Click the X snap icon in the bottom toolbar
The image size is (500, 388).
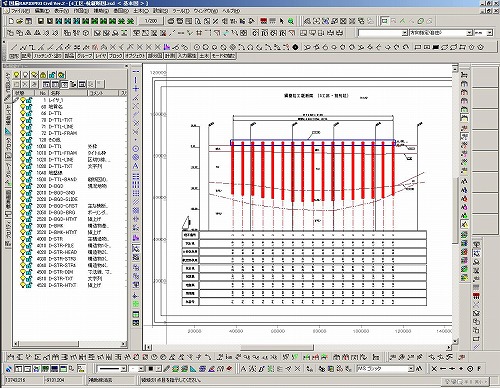point(434,369)
